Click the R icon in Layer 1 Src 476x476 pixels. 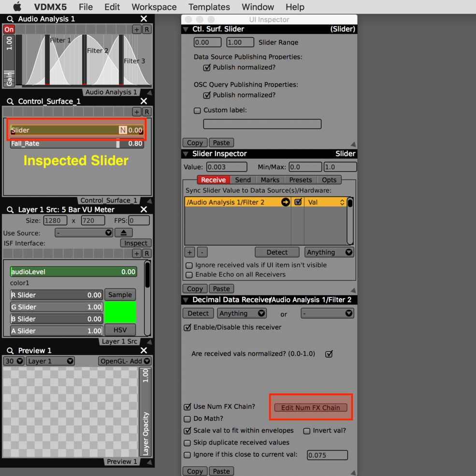(x=147, y=254)
